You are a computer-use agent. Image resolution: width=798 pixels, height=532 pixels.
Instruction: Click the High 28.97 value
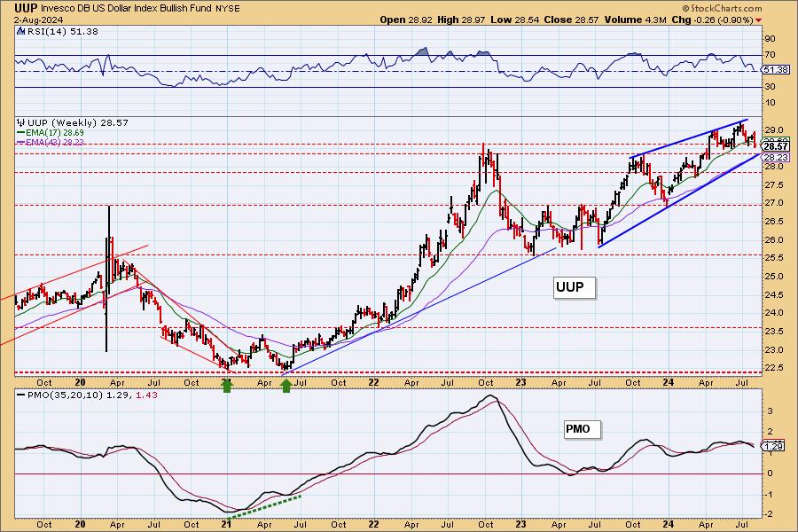point(461,20)
